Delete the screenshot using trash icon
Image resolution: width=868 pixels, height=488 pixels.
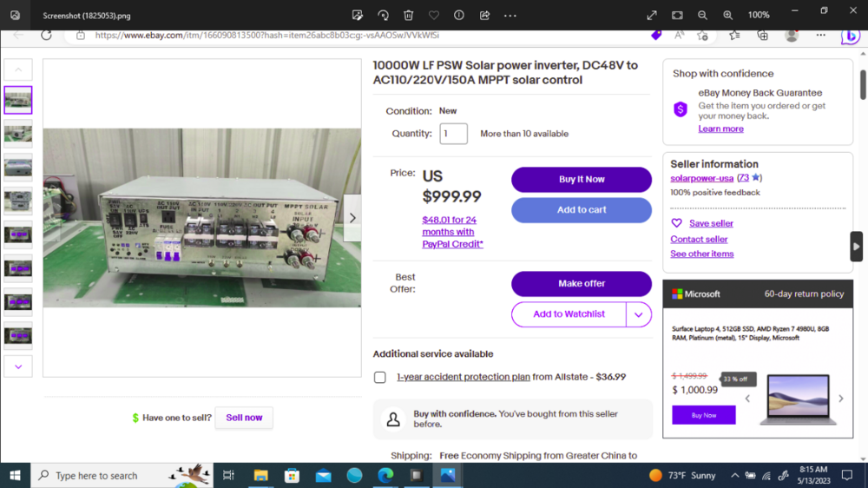tap(409, 16)
